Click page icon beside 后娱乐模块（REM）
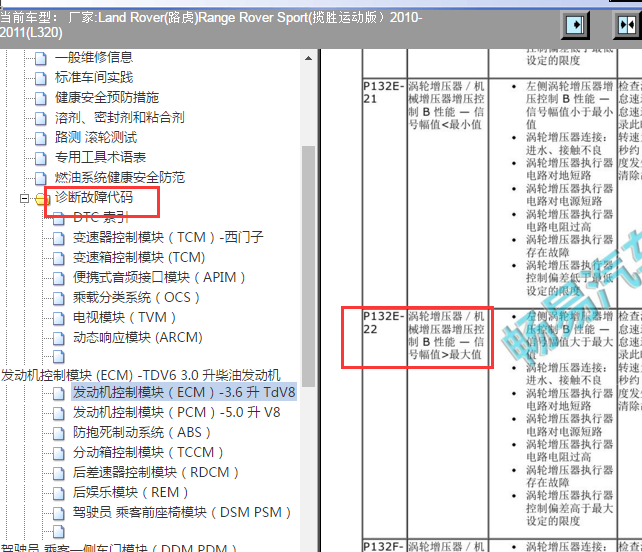This screenshot has height=552, width=642. point(59,493)
